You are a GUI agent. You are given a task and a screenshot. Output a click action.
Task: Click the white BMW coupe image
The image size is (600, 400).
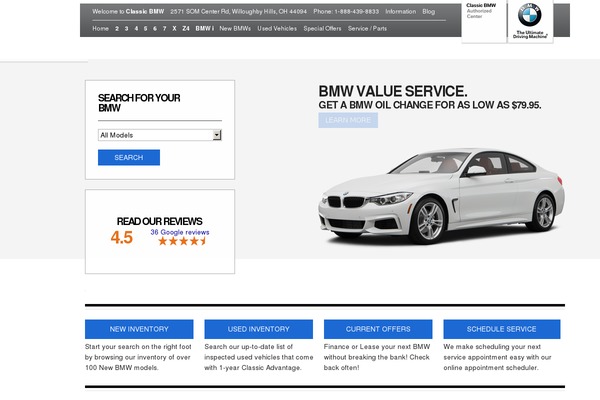(x=441, y=196)
